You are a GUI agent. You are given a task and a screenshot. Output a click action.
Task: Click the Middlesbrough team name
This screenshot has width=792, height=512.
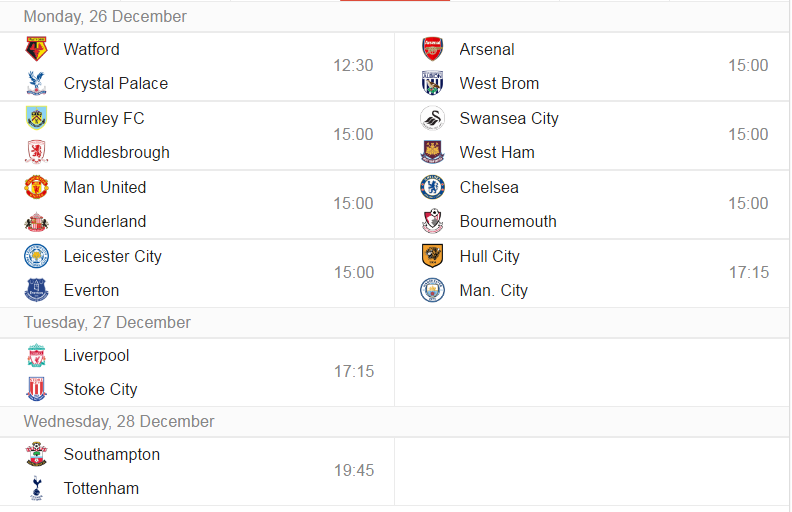[x=117, y=152]
